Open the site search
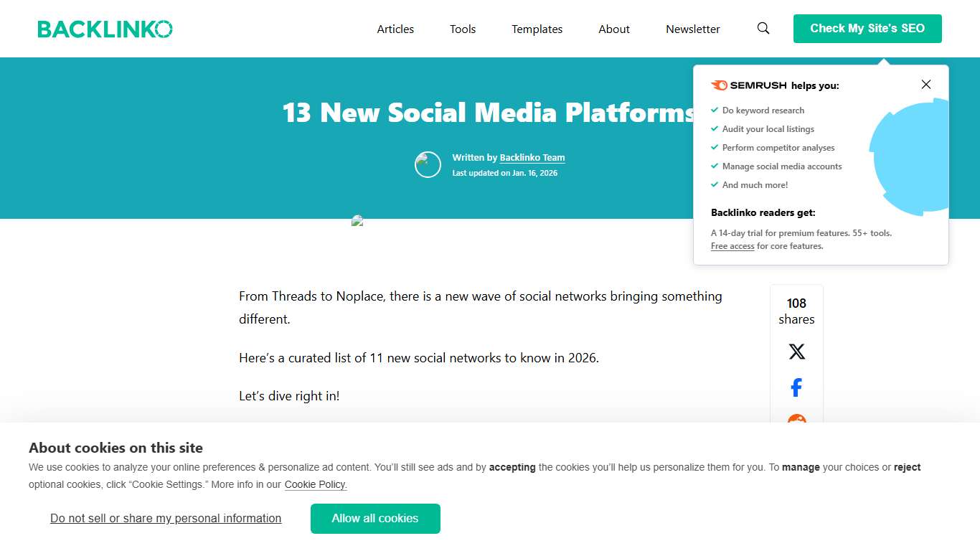The height and width of the screenshot is (551, 980). tap(763, 28)
